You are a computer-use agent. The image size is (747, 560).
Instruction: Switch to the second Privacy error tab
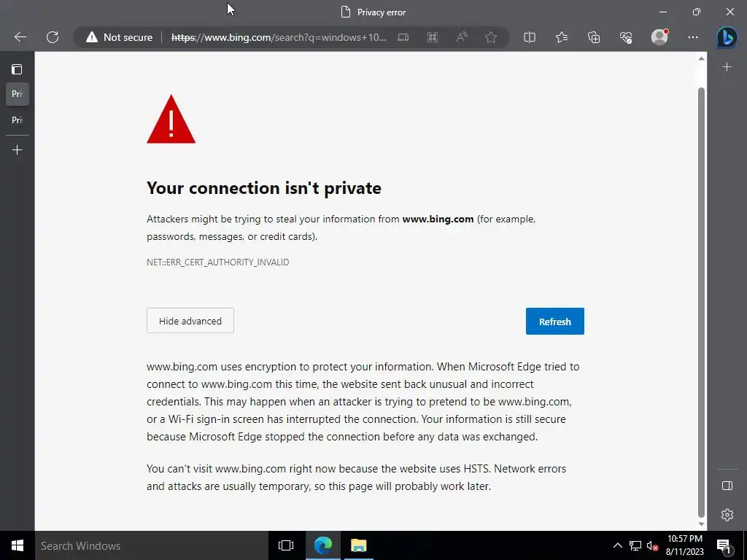pos(18,120)
